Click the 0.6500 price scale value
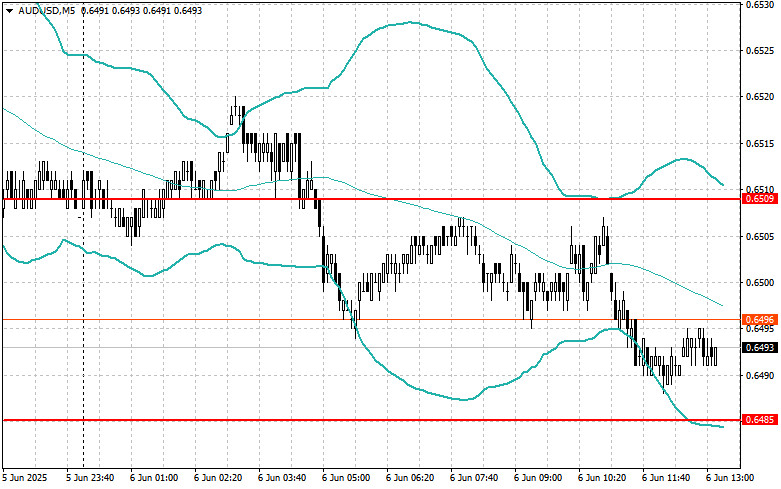The height and width of the screenshot is (489, 781). [x=760, y=283]
